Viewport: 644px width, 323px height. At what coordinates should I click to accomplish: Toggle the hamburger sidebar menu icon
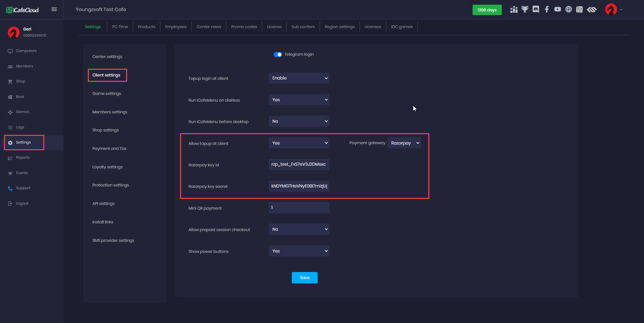tap(54, 9)
